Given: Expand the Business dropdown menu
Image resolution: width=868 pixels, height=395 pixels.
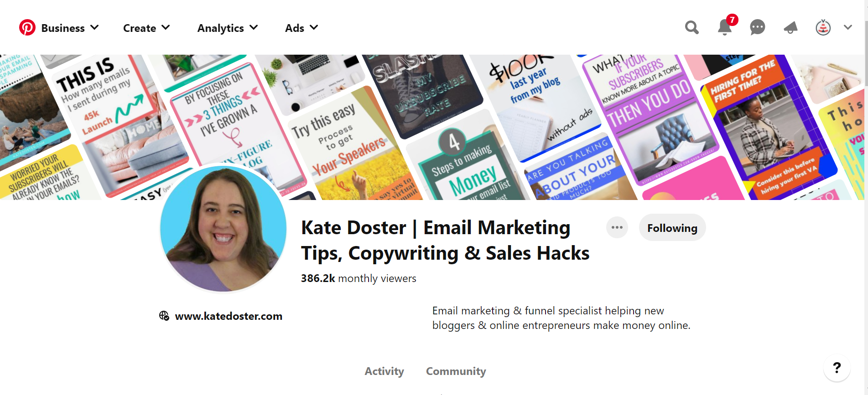Looking at the screenshot, I should 70,28.
